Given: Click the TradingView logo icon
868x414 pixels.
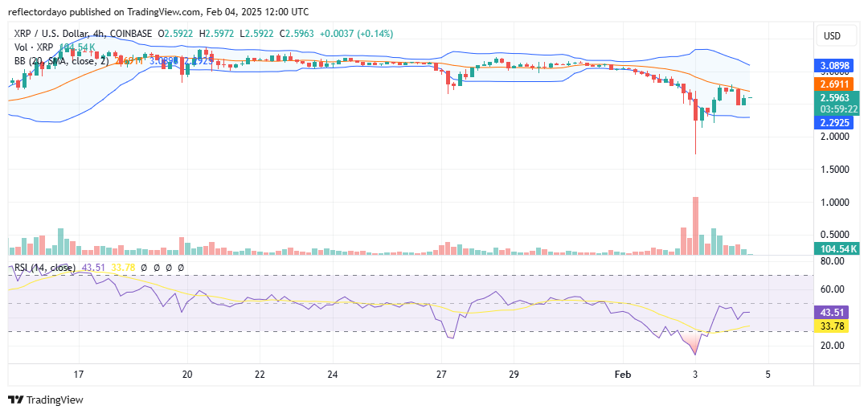Looking at the screenshot, I should point(17,400).
